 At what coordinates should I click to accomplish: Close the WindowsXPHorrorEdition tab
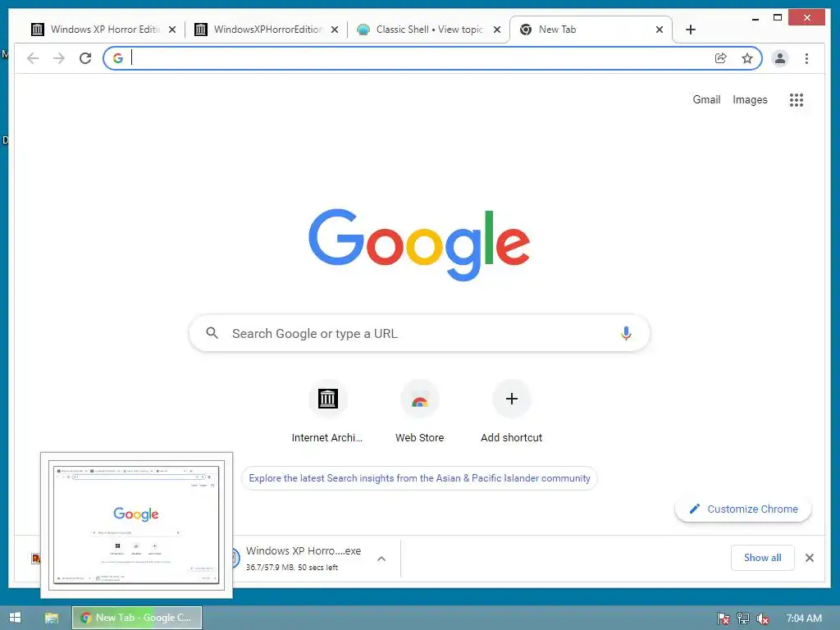tap(335, 30)
